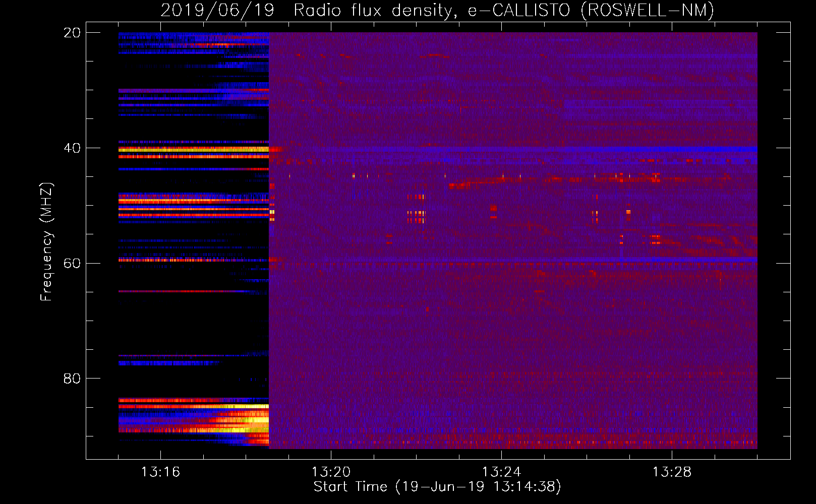Image resolution: width=816 pixels, height=504 pixels.
Task: Click the '13:16' time tick label
Action: pyautogui.click(x=160, y=472)
